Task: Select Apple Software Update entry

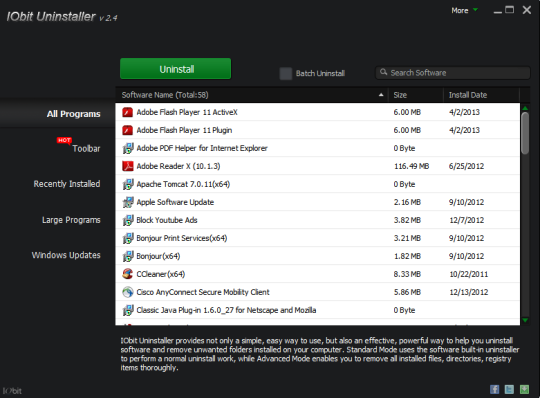Action: [317, 202]
